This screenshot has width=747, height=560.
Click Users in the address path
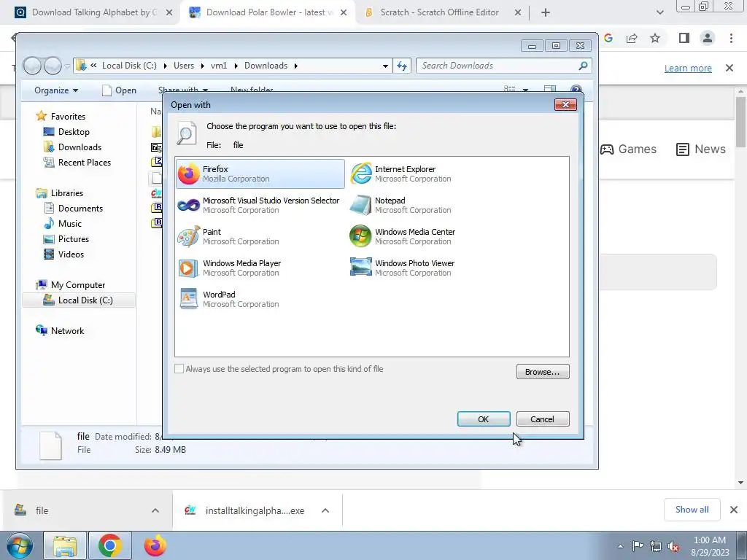click(183, 66)
